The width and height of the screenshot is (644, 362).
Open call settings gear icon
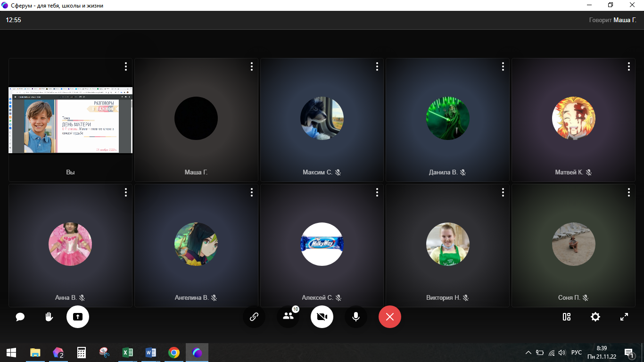595,317
